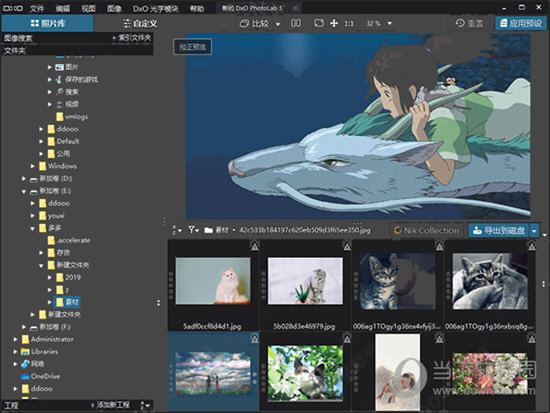This screenshot has height=413, width=550.
Task: Collapse the 多多 folder
Action: (x=33, y=228)
